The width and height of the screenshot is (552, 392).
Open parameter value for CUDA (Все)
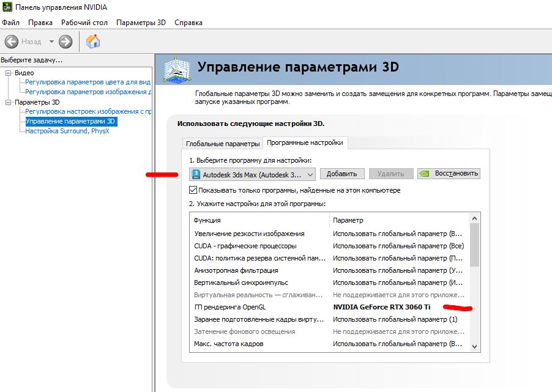tap(398, 246)
